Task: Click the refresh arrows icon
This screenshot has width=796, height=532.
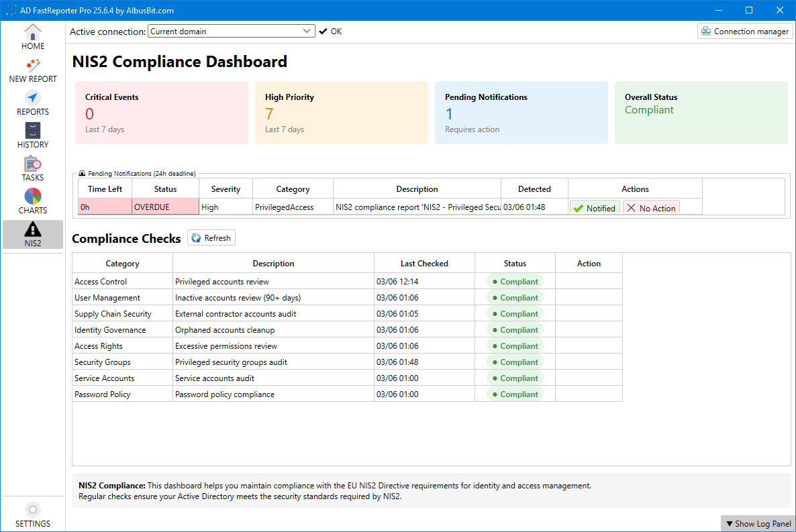Action: pyautogui.click(x=196, y=238)
